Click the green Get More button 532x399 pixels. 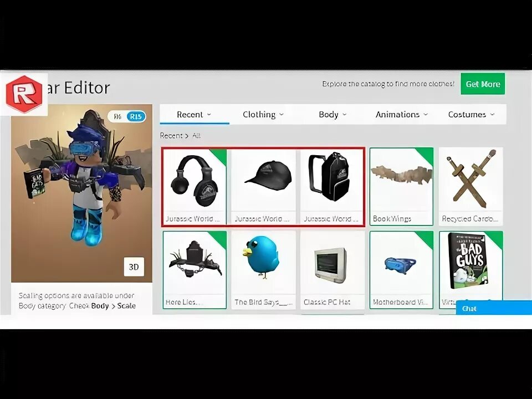coord(483,84)
